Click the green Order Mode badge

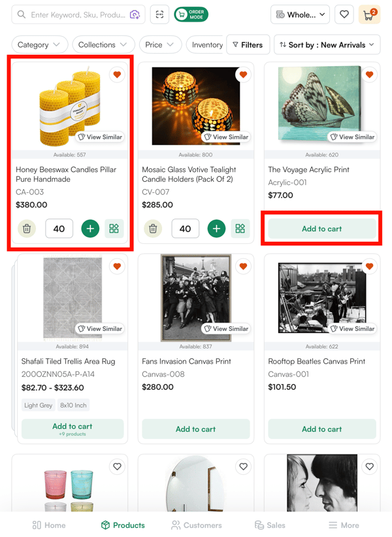coord(191,14)
